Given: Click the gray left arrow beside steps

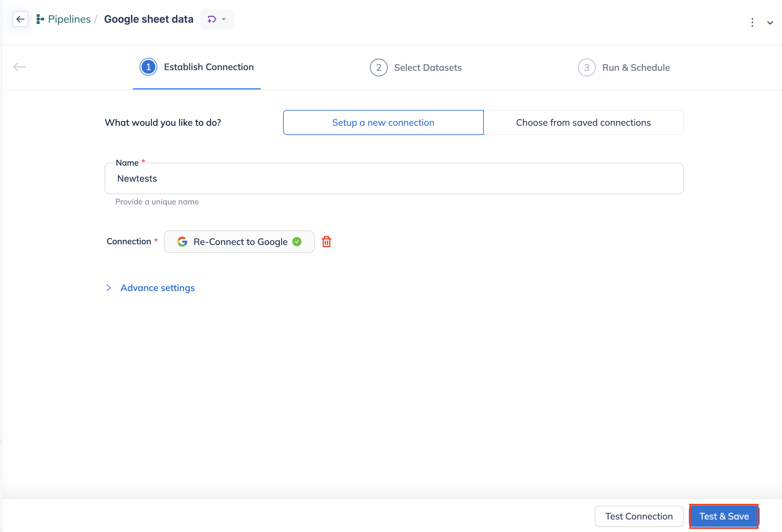Looking at the screenshot, I should pos(19,67).
